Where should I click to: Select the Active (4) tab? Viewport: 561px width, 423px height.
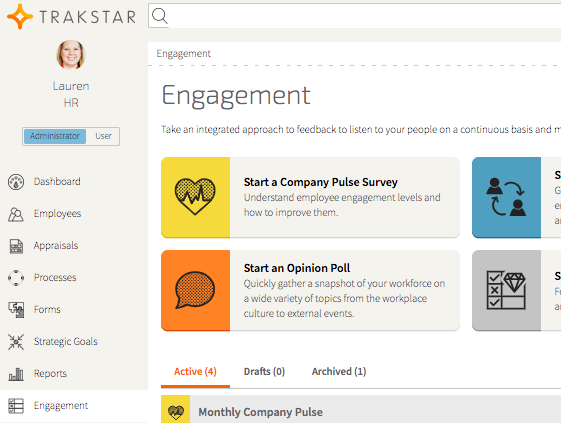coord(195,372)
